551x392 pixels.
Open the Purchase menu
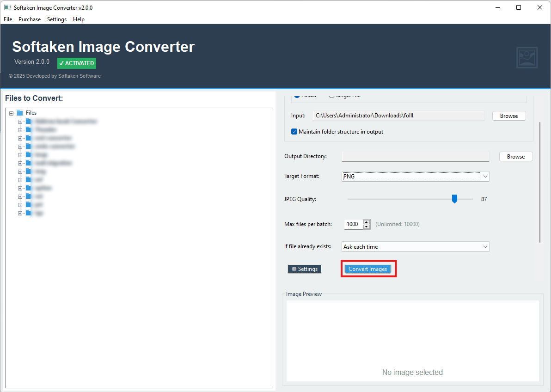30,19
